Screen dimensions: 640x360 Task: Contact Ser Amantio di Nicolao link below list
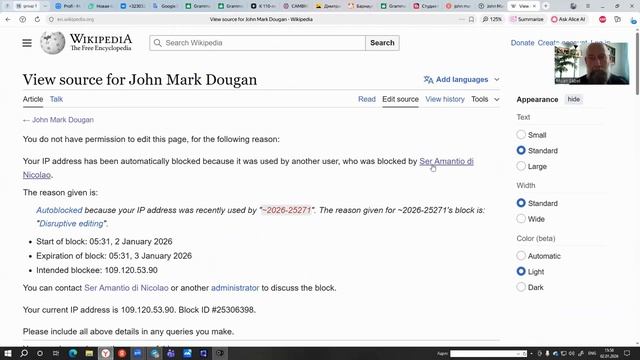(x=126, y=288)
